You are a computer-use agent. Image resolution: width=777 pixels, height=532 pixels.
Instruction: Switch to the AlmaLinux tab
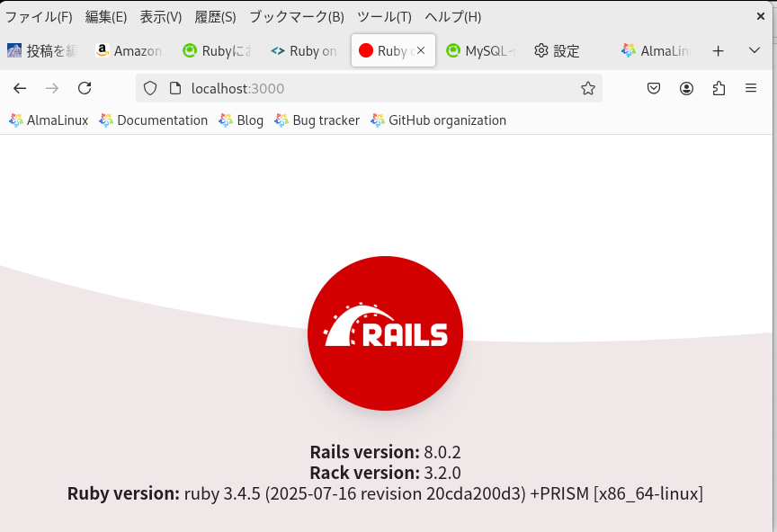[656, 50]
